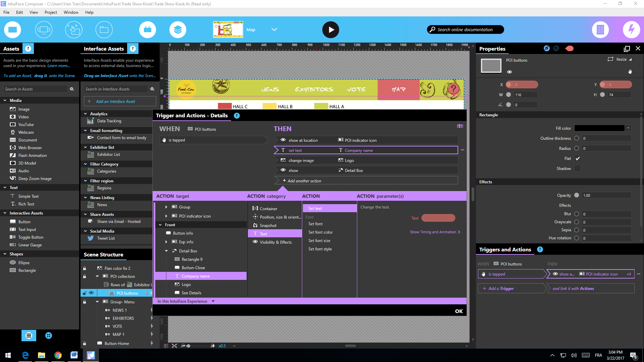Click the checklist icon in top toolbar
Viewport: 644px width, 362px height.
coord(600,30)
